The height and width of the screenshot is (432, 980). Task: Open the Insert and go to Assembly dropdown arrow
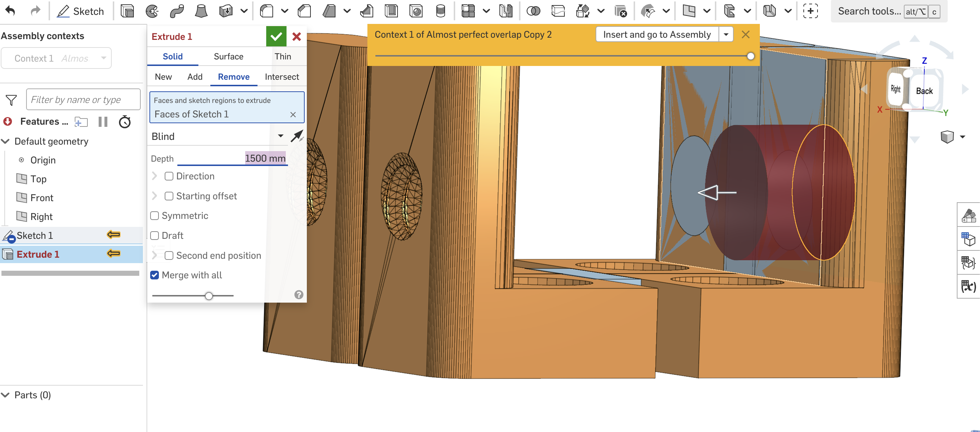click(x=726, y=34)
